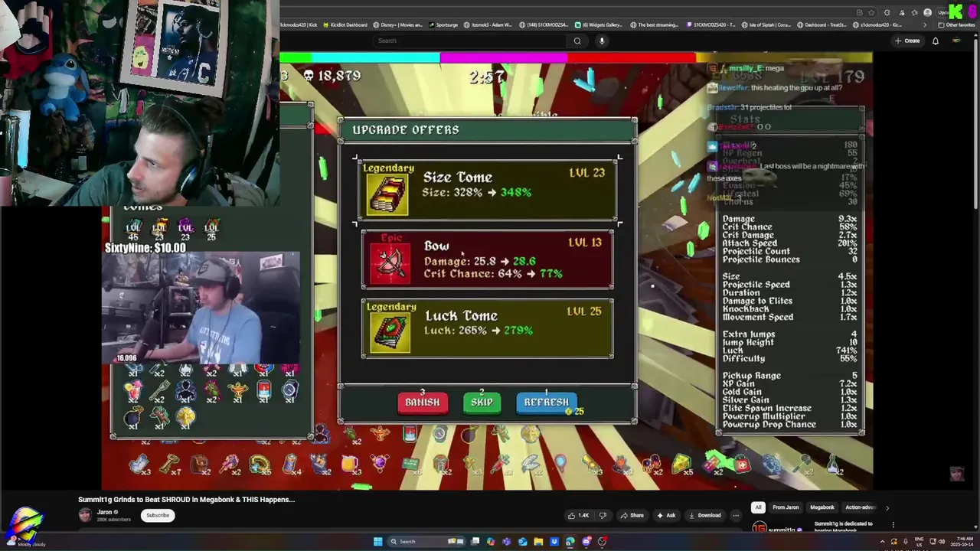Click the YouTube search field
This screenshot has width=980, height=551.
pyautogui.click(x=469, y=41)
